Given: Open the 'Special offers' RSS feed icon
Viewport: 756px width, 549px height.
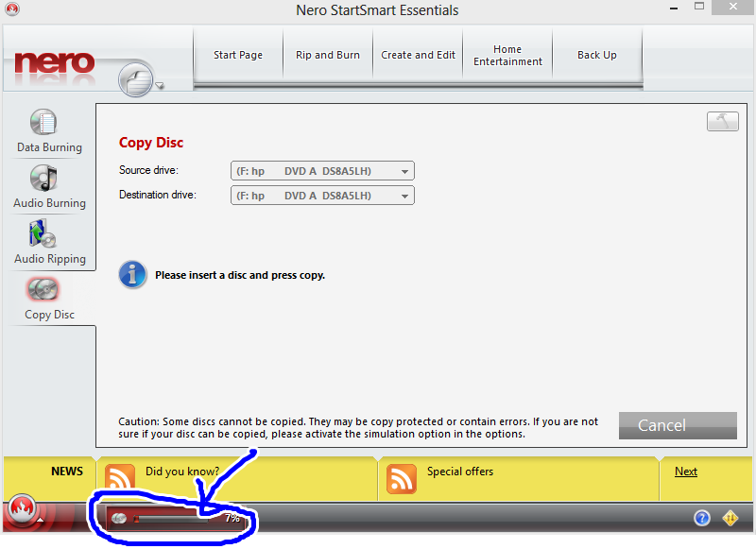Looking at the screenshot, I should coord(401,479).
